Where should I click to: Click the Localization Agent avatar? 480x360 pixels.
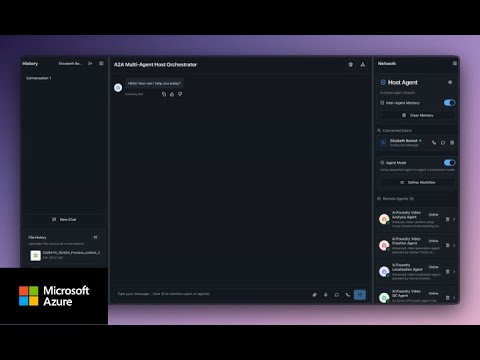[384, 272]
